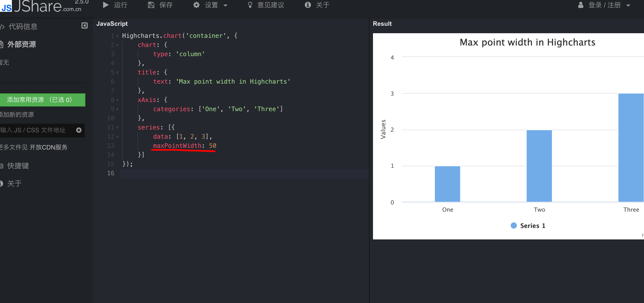Click the maxPointWidth: 50 code line
644x303 pixels.
coord(185,146)
